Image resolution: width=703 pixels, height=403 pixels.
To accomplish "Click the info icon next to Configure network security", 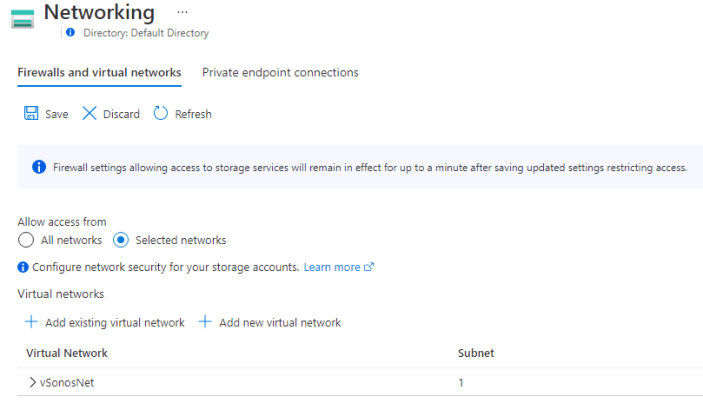I will tap(23, 267).
